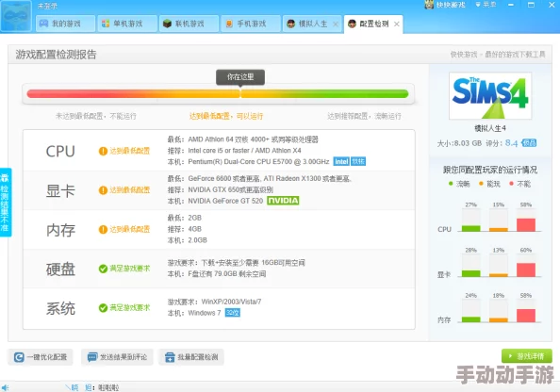Image resolution: width=560 pixels, height=392 pixels.
Task: Switch to the 单机游戏 tab
Action: (127, 24)
